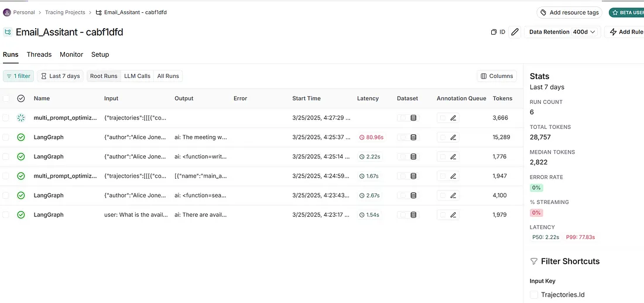
Task: Click input 'user: What is the avail...'
Action: point(136,215)
